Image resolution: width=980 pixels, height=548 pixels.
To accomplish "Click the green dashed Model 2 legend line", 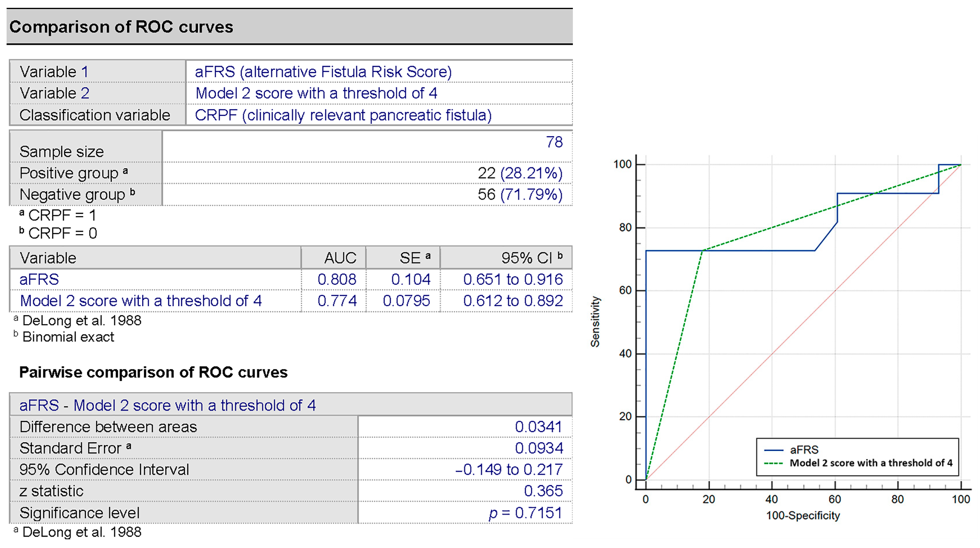I will pyautogui.click(x=774, y=464).
